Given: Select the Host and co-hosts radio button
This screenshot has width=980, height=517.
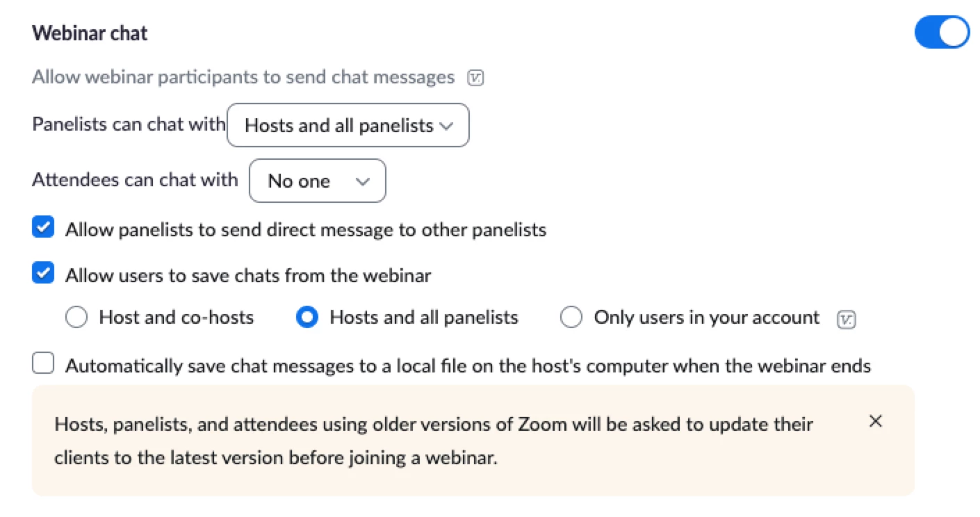Looking at the screenshot, I should click(76, 318).
